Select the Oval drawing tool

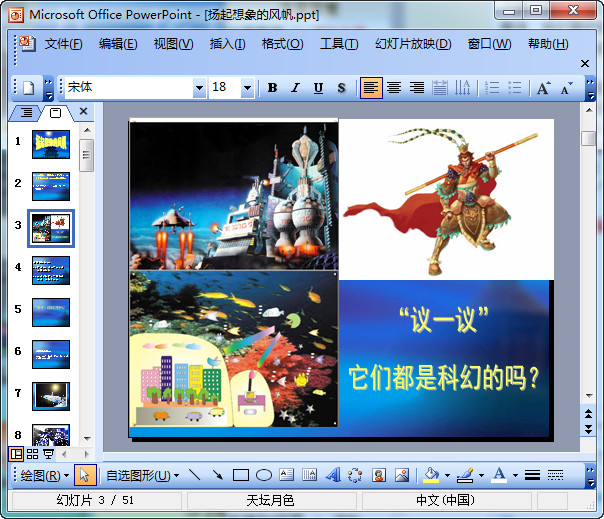(x=264, y=475)
